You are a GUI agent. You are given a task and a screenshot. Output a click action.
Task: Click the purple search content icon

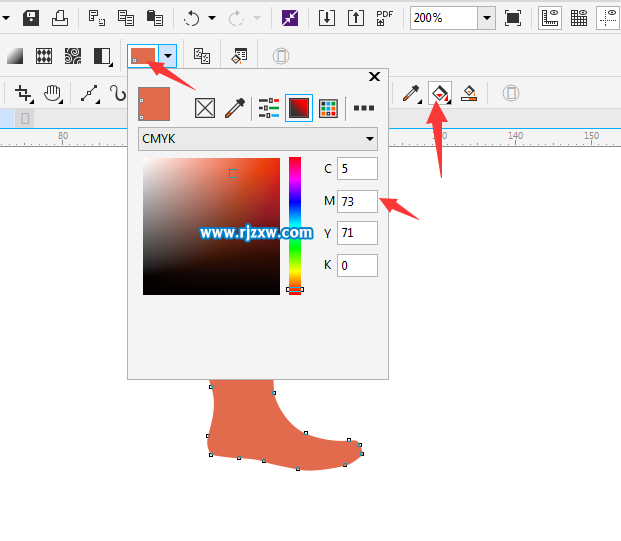(x=290, y=18)
